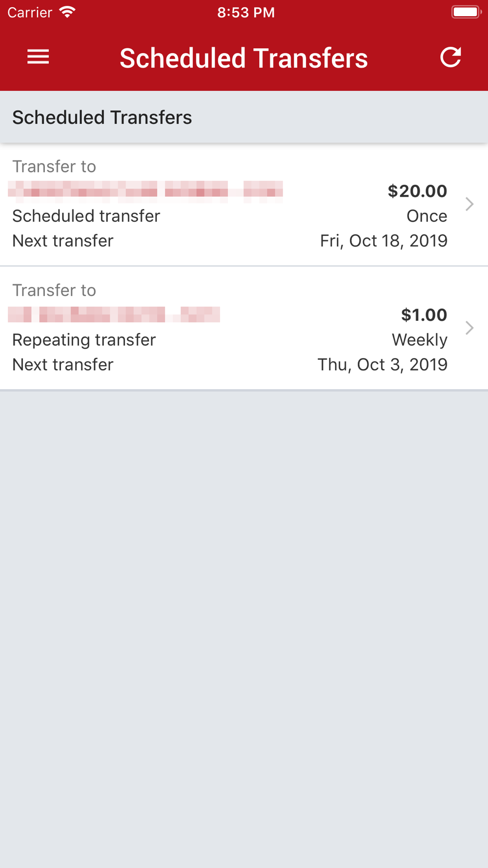Screen dimensions: 488x868
Task: Select the $1.00 amount
Action: (x=424, y=315)
